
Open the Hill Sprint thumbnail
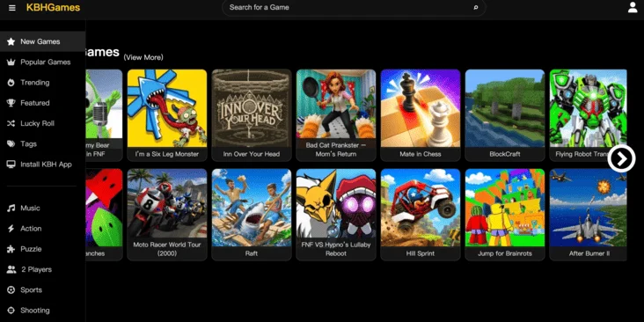click(421, 208)
